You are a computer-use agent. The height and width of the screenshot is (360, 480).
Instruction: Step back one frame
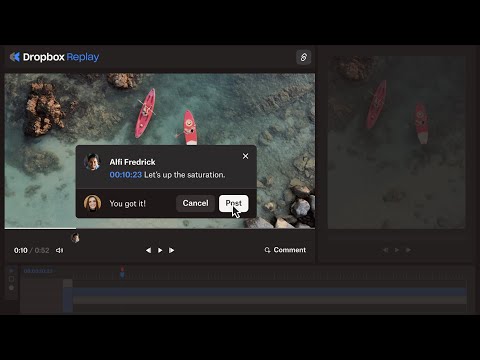(149, 250)
